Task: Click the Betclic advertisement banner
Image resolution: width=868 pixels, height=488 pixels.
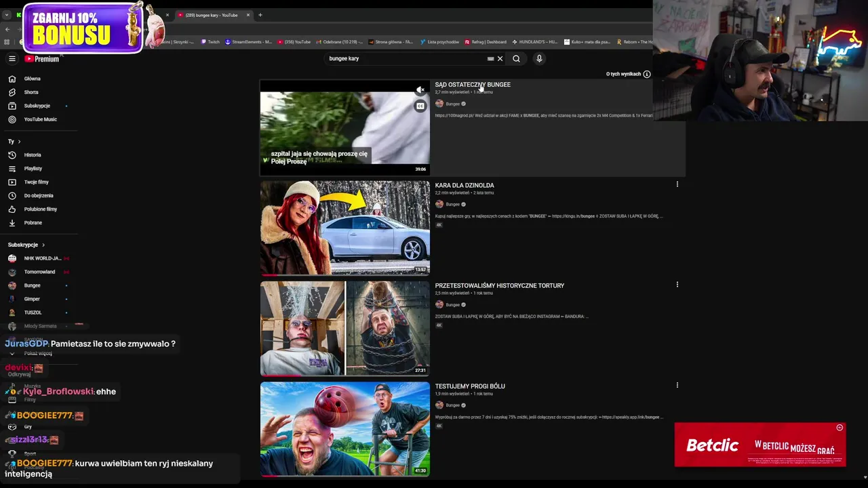Action: click(759, 445)
